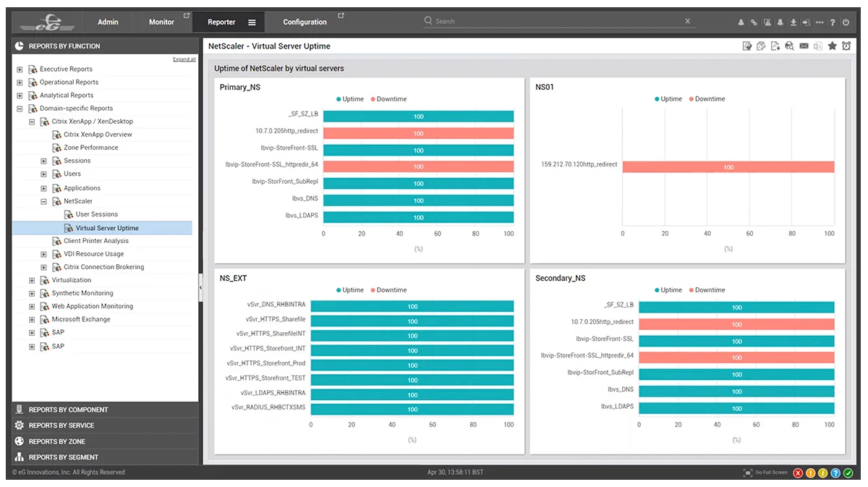This screenshot has width=868, height=487.
Task: Collapse the Domain-specific Reports node
Action: pyautogui.click(x=20, y=109)
